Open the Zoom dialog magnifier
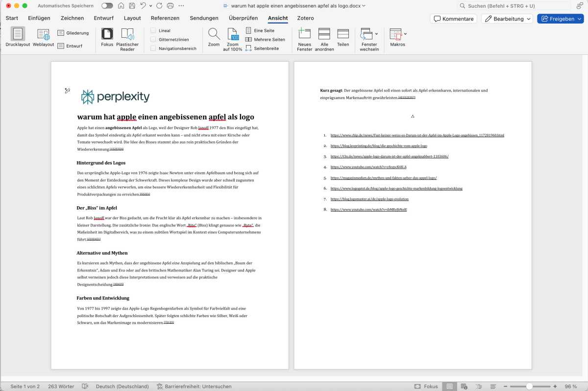The image size is (588, 391). click(214, 37)
